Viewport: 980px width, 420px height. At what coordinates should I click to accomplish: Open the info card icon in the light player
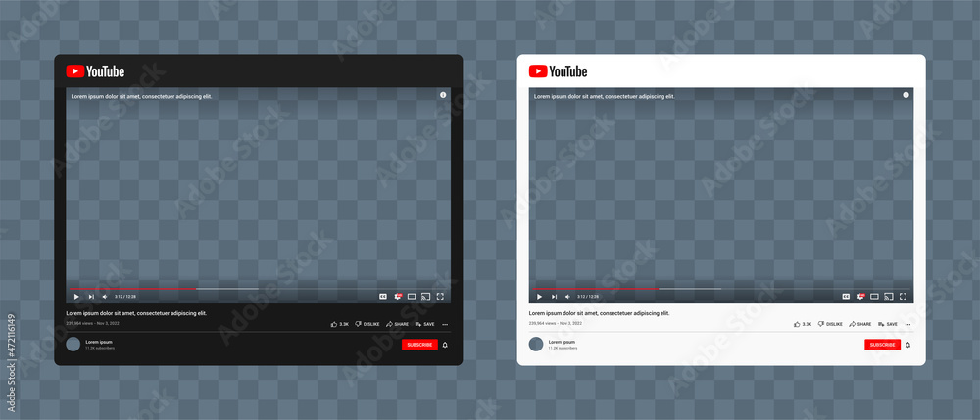coord(906,95)
